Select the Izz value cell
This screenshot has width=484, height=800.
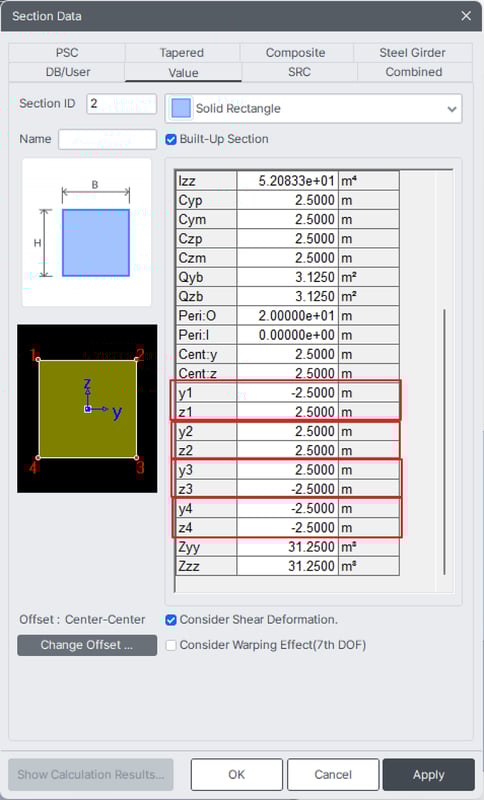288,181
